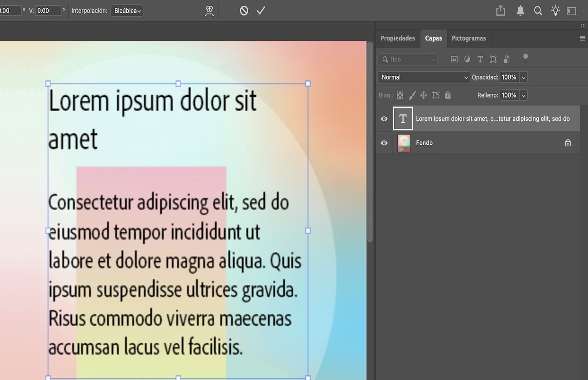Hide the Fondo layer
This screenshot has height=380, width=588.
point(384,142)
